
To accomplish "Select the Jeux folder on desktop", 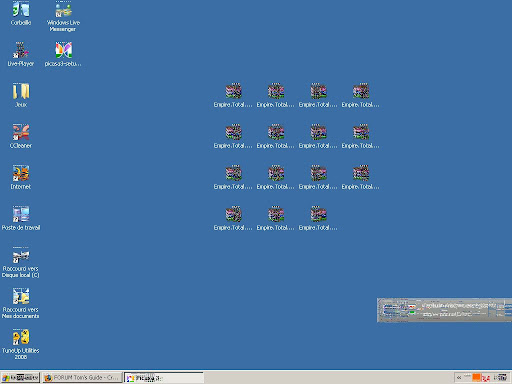I will pos(21,95).
